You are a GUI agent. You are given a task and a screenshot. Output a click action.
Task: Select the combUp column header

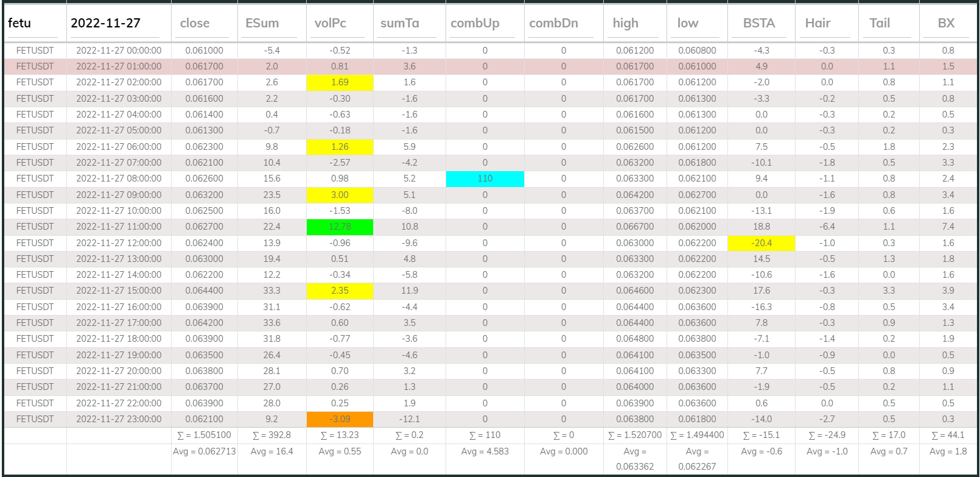[x=475, y=23]
